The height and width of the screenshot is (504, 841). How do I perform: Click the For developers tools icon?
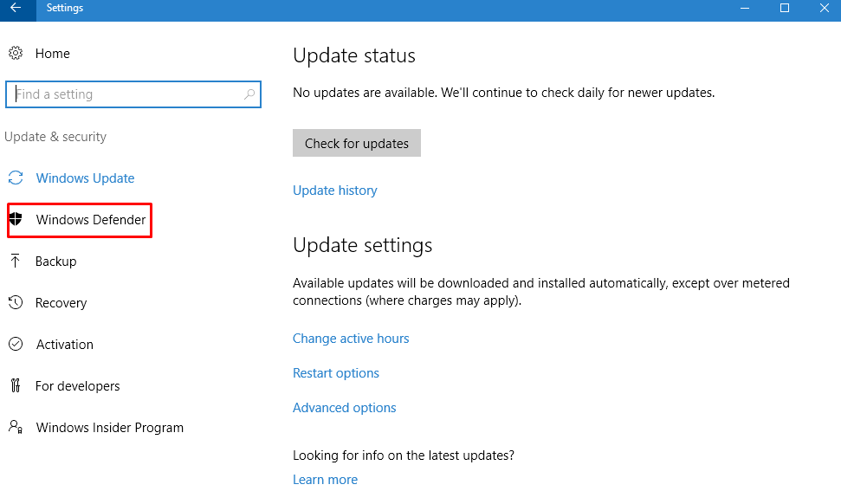[x=16, y=386]
